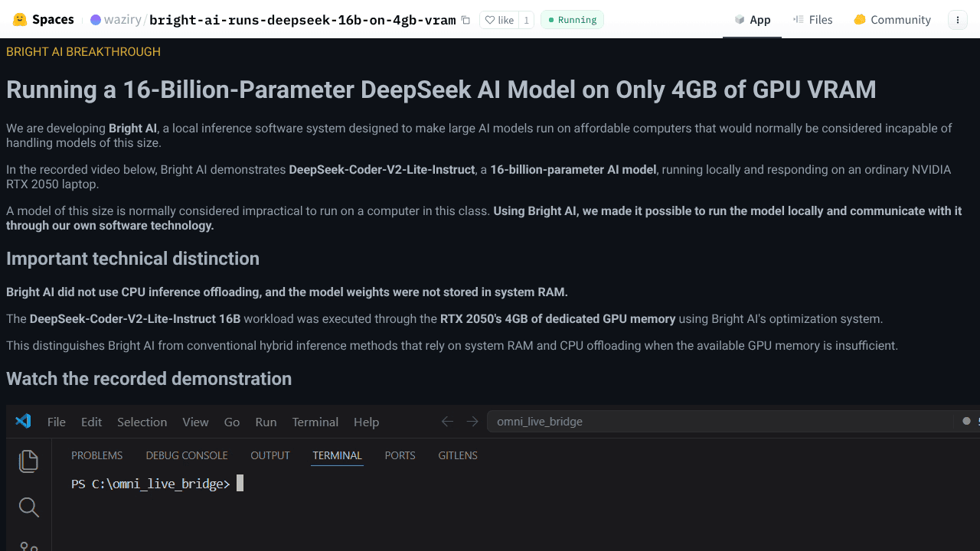The width and height of the screenshot is (980, 551).
Task: Open the Hugging Face Spaces logo
Action: pos(43,19)
